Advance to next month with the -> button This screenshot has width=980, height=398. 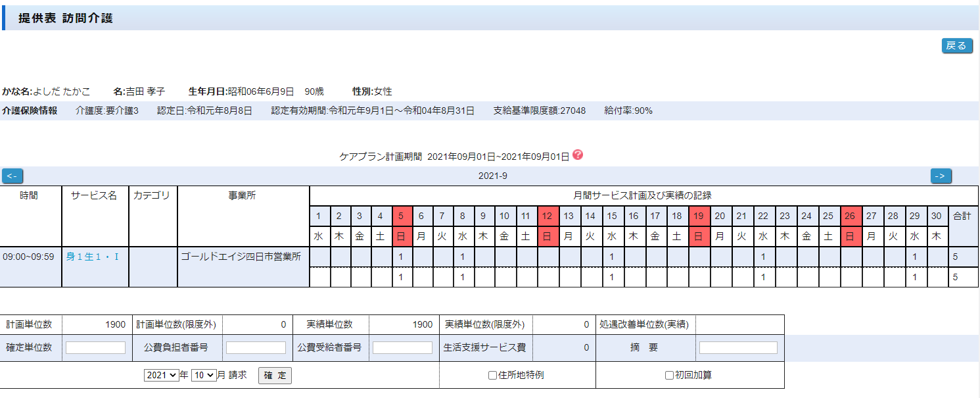click(x=941, y=176)
